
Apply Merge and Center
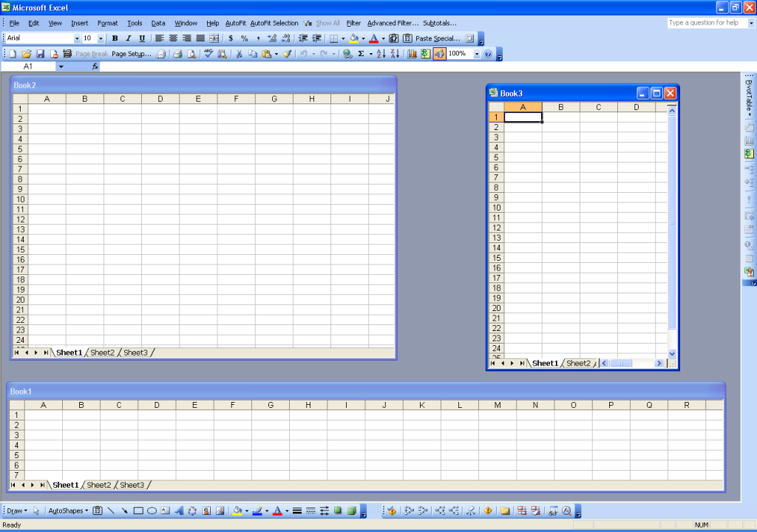click(x=214, y=38)
